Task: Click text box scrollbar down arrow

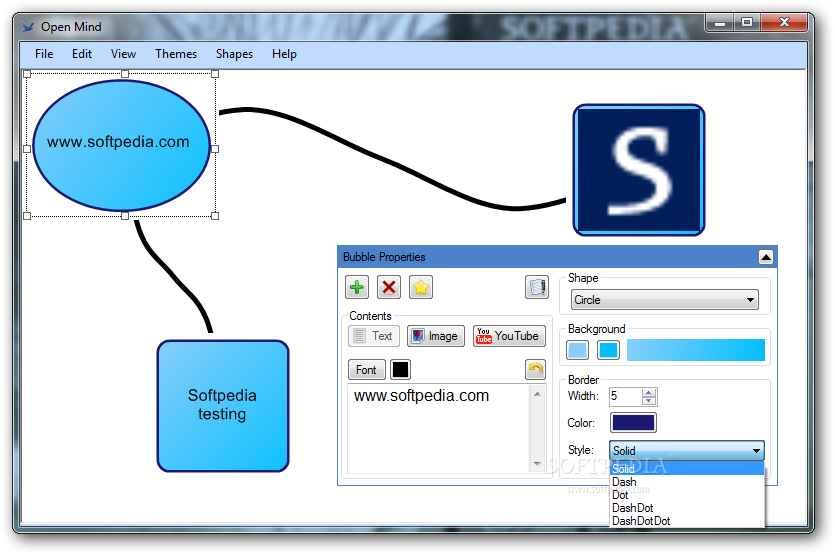Action: (537, 463)
